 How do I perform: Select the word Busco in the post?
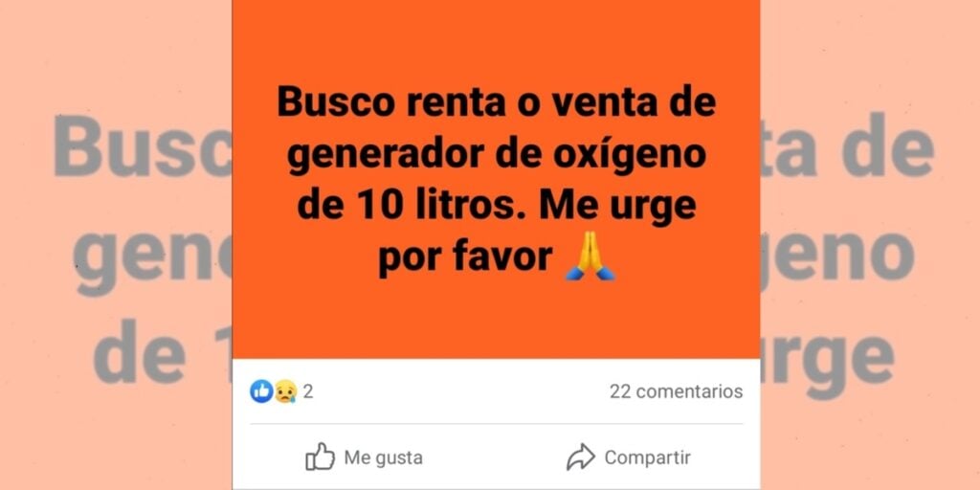(x=336, y=101)
